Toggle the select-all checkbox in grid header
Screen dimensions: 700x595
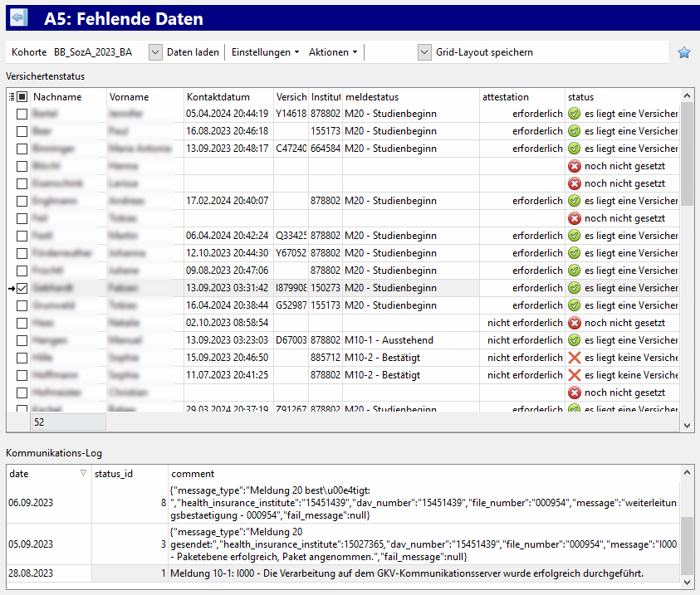[x=22, y=97]
